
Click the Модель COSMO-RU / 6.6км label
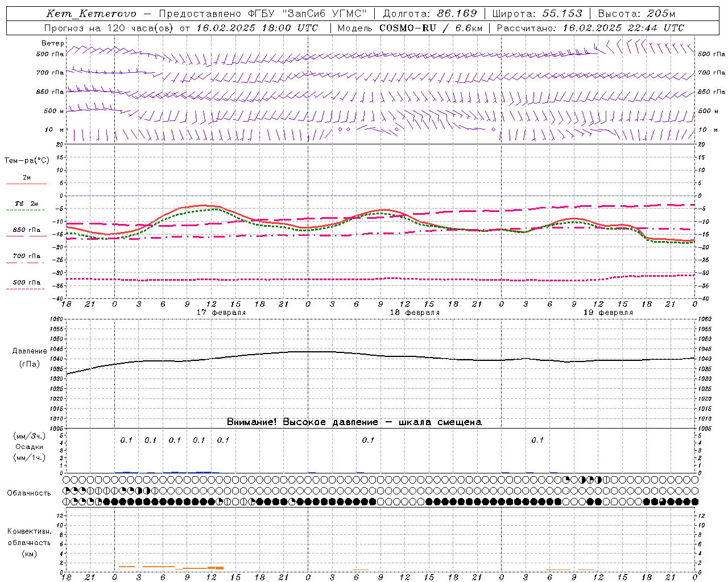(x=409, y=28)
